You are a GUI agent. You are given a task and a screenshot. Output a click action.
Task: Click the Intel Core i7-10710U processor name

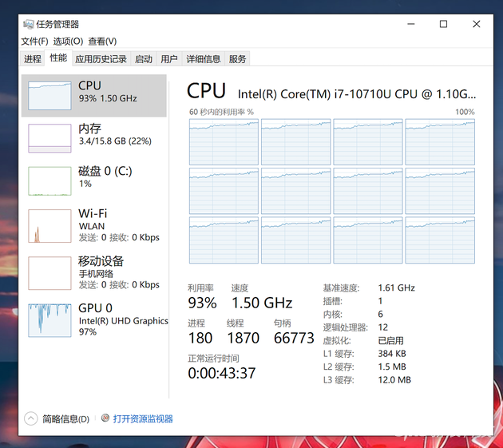(x=357, y=94)
